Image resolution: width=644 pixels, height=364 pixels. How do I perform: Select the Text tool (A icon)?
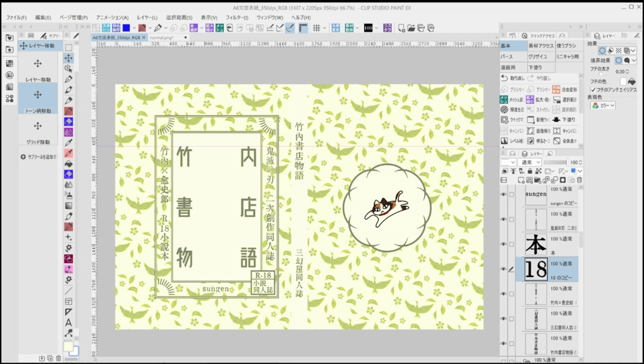pyautogui.click(x=69, y=322)
